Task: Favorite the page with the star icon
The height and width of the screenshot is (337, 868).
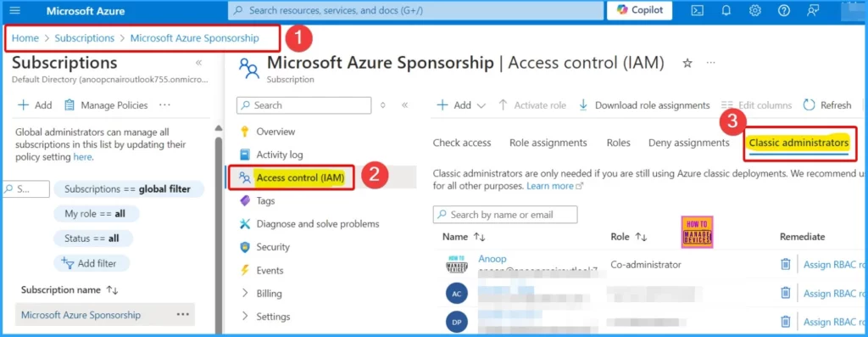Action: tap(687, 63)
